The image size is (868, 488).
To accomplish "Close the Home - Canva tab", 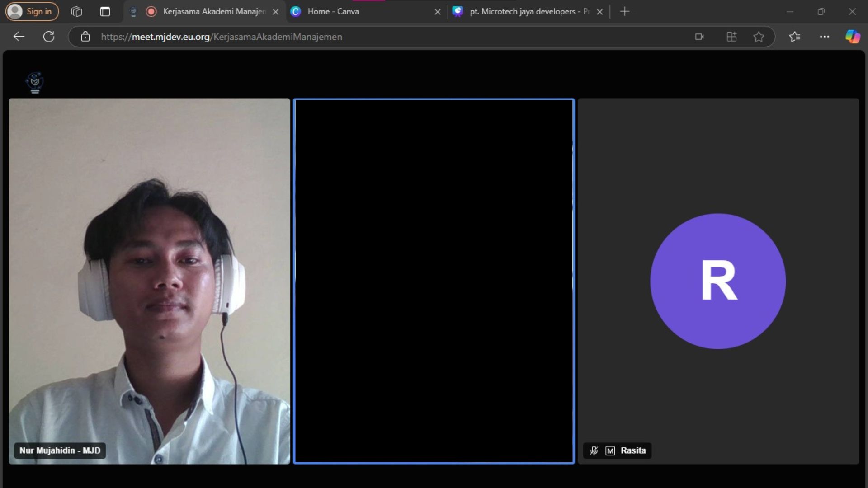I will click(x=437, y=12).
